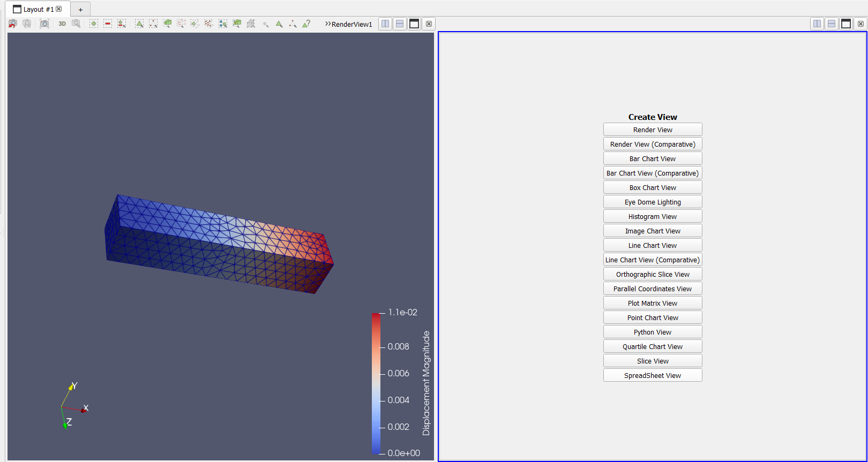868x462 pixels.
Task: Create a Box Chart View
Action: (653, 187)
